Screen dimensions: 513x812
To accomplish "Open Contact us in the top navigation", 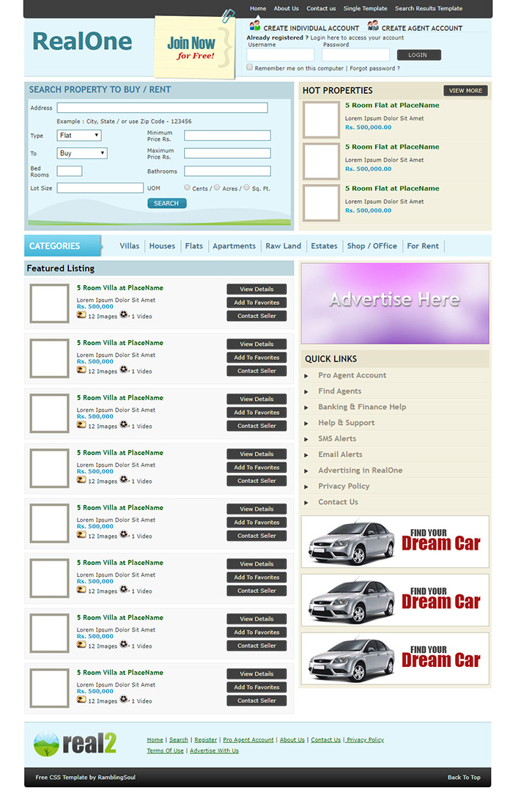I will pos(321,8).
